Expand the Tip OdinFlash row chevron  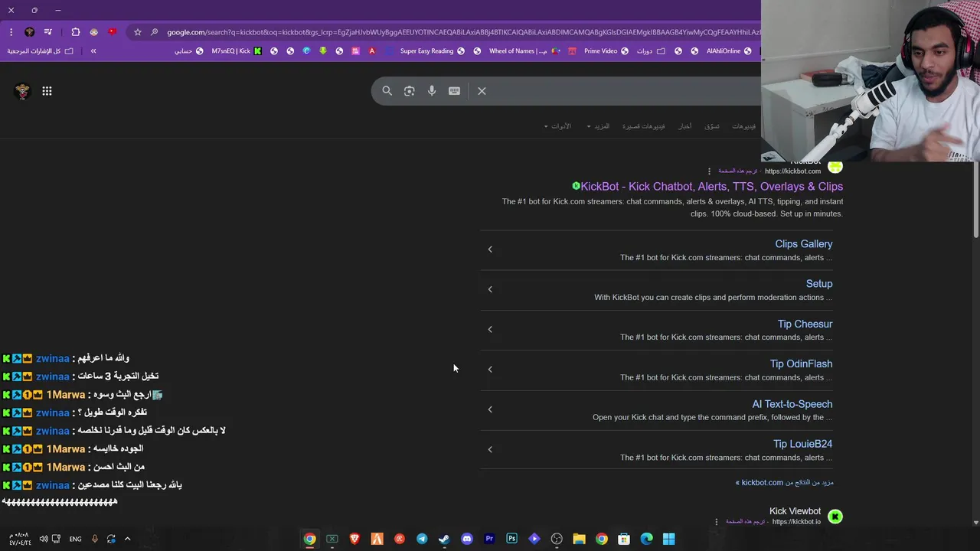[490, 370]
